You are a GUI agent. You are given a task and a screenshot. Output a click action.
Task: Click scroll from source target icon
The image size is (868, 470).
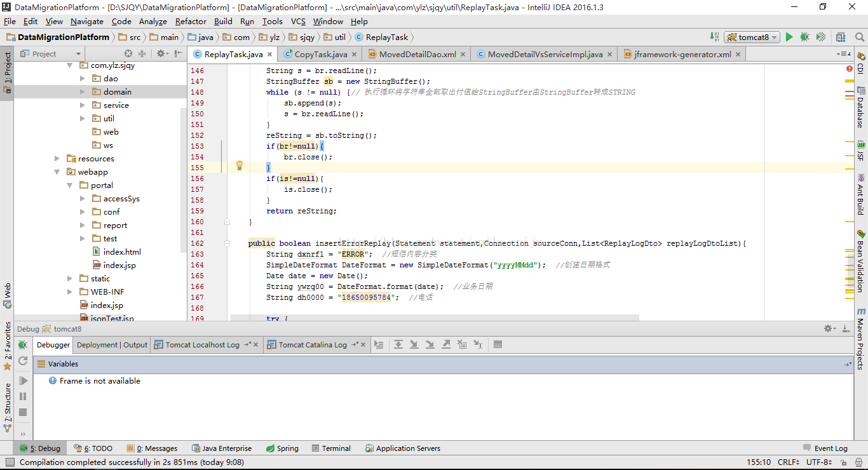point(128,54)
